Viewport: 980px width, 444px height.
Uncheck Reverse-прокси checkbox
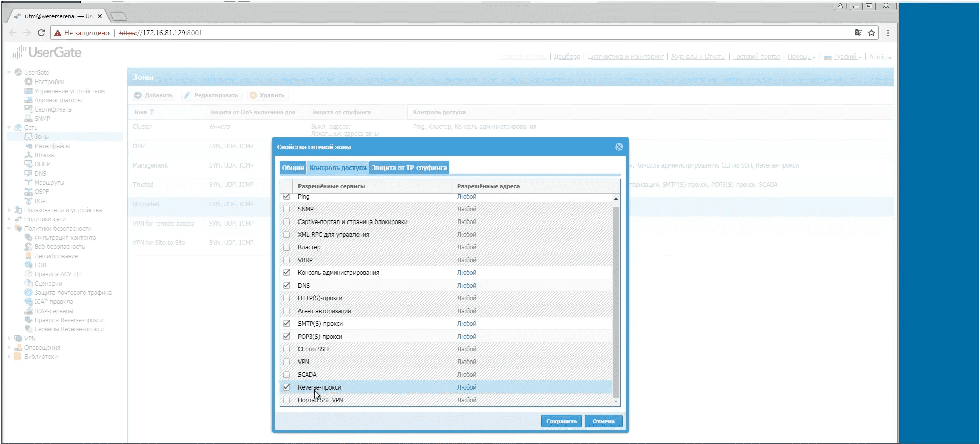coord(286,387)
